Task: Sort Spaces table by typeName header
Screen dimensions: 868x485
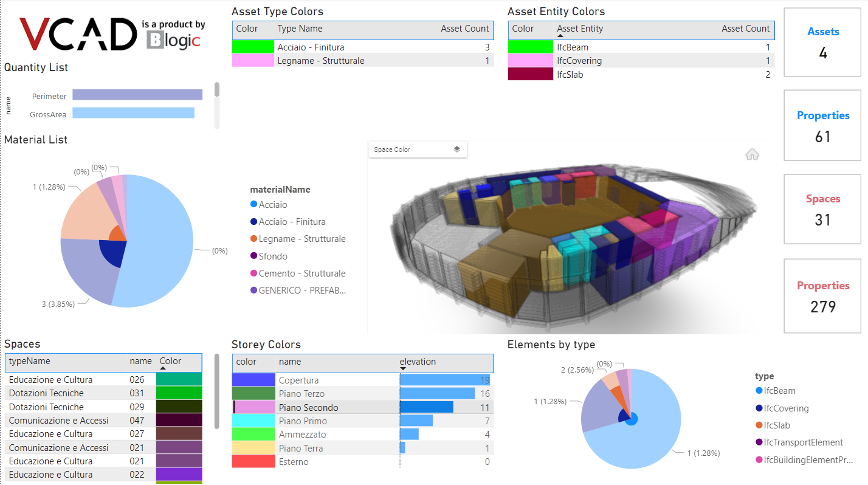Action: 30,361
